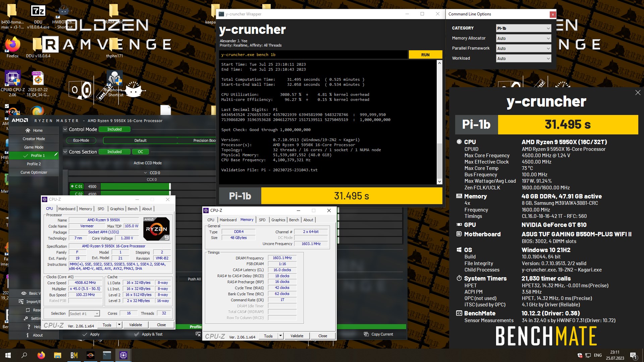Click Apply in Ryzen Master
Screen dimensions: 644x362
91,334
